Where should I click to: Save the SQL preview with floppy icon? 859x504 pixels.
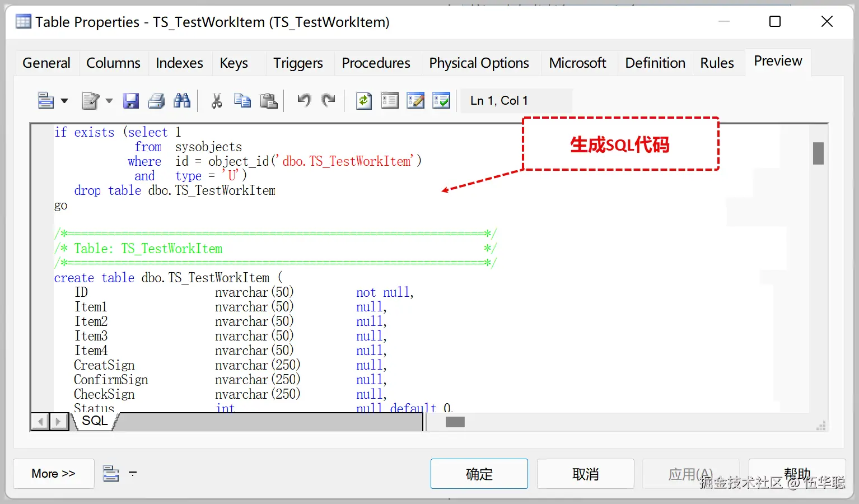(x=131, y=101)
